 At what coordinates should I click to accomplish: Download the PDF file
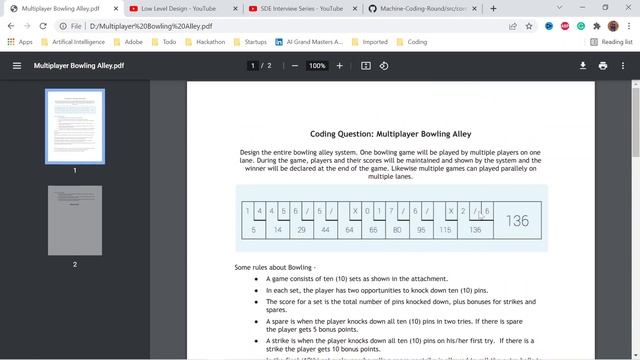[583, 66]
